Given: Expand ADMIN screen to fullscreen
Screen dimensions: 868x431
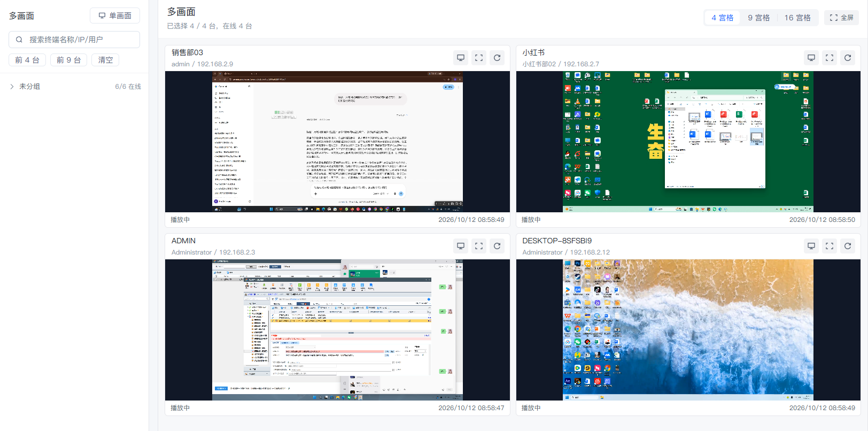Looking at the screenshot, I should (479, 246).
